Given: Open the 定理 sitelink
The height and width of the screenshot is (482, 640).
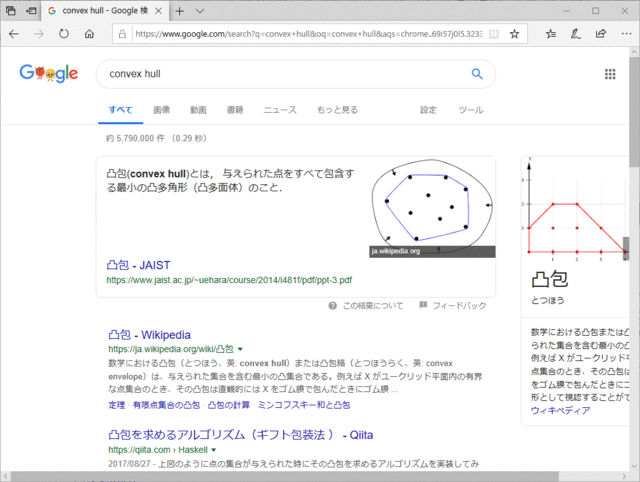Looking at the screenshot, I should (x=117, y=405).
